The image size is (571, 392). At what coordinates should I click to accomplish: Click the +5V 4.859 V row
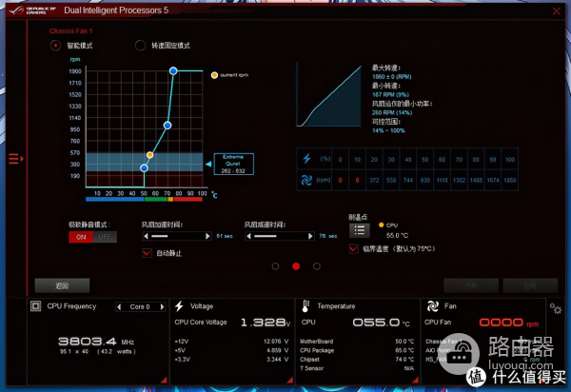pos(231,350)
